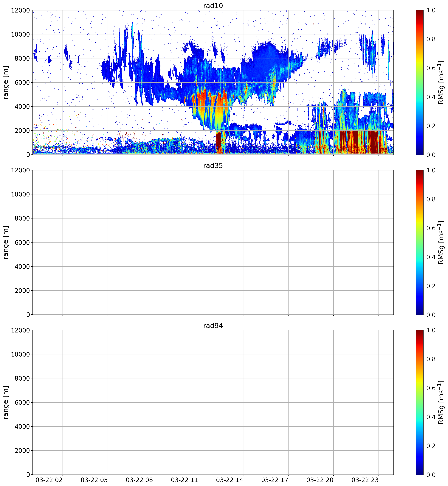Select the "03-22 05" time axis label
The height and width of the screenshot is (486, 448).
(94, 480)
